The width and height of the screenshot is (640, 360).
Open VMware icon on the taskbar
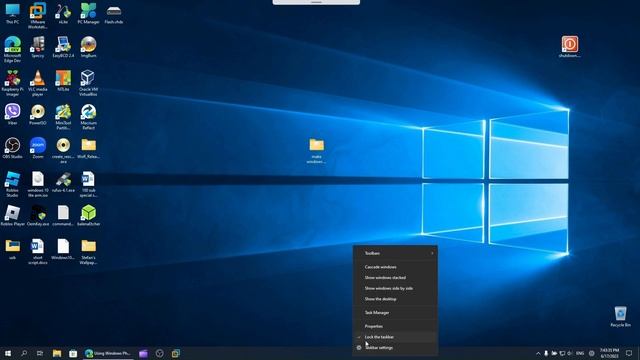176,353
